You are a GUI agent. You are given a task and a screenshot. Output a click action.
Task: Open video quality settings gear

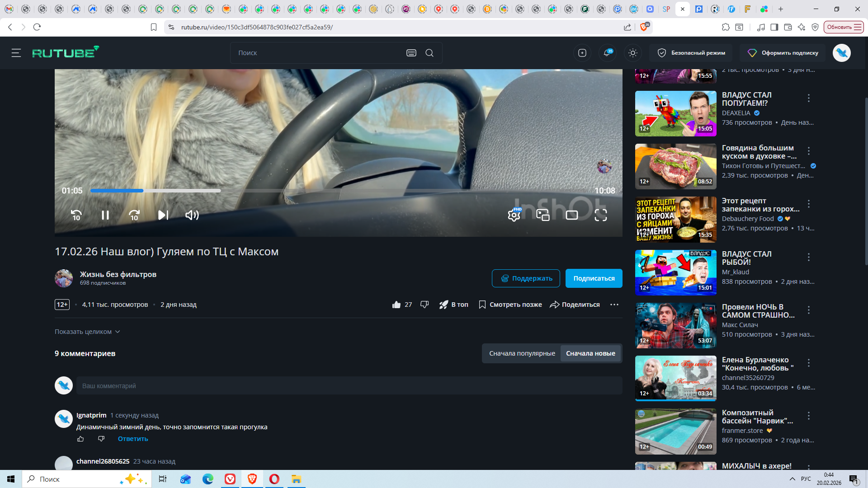click(x=514, y=215)
